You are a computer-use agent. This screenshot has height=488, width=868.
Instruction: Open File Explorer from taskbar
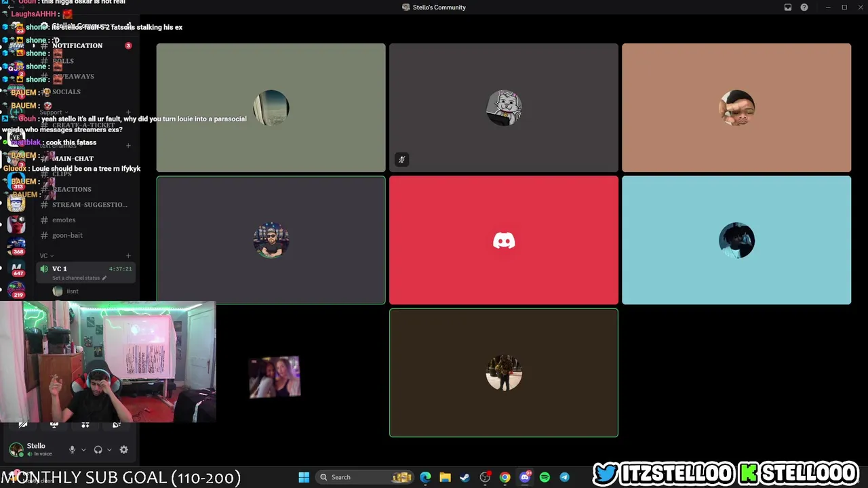[x=445, y=477]
